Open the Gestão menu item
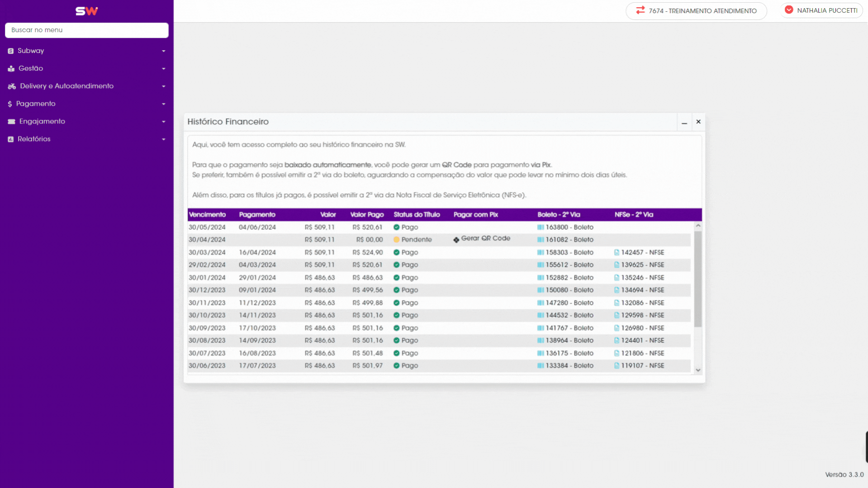Screen dimensions: 868x488 click(86, 68)
